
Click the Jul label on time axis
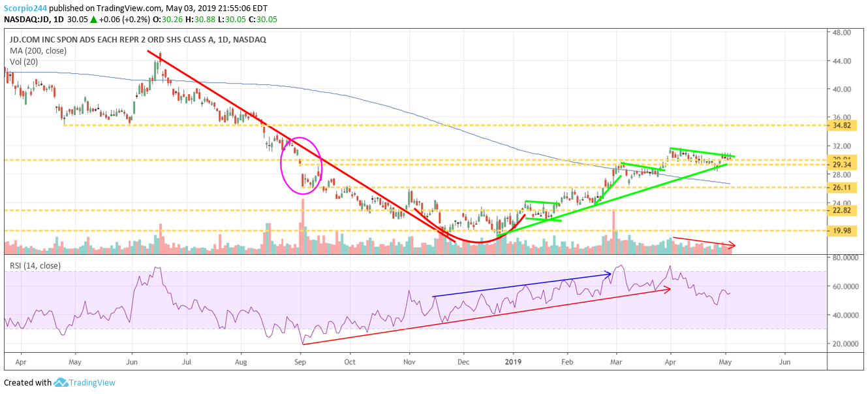pos(187,361)
